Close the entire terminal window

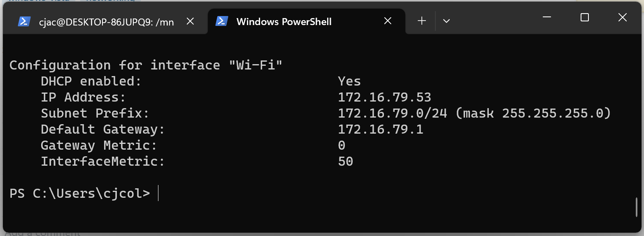[622, 17]
